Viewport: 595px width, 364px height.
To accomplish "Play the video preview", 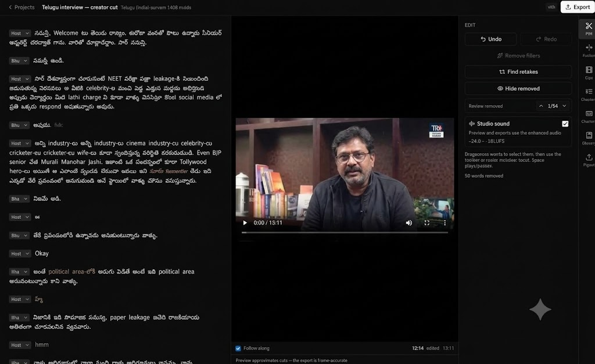I will coord(245,222).
